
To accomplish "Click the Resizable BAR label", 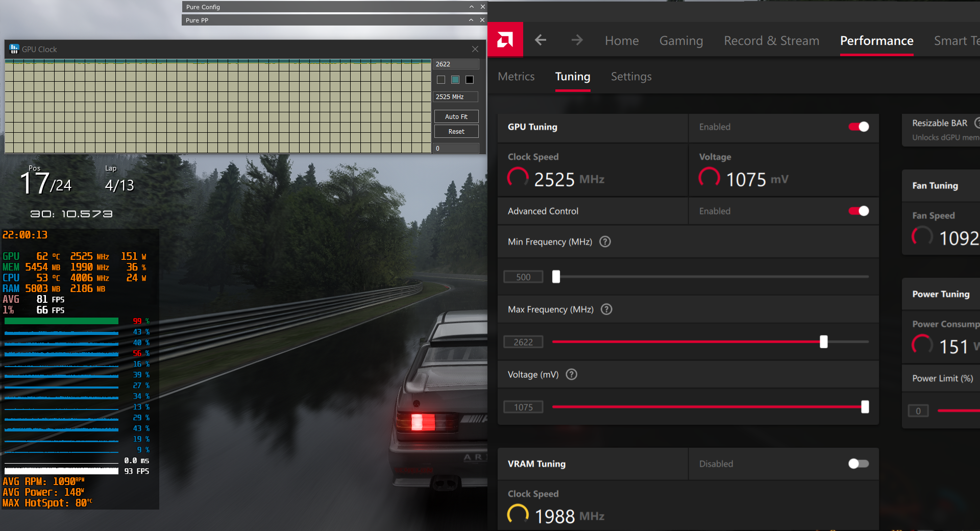I will pos(940,123).
